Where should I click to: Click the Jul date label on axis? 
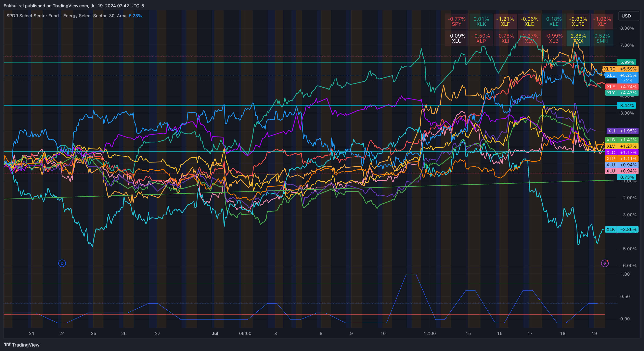[x=215, y=333]
